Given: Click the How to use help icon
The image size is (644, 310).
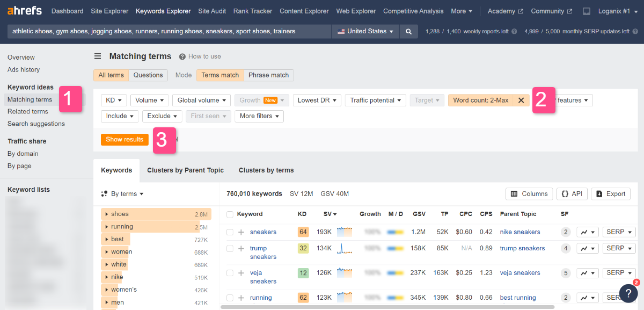Looking at the screenshot, I should click(182, 56).
